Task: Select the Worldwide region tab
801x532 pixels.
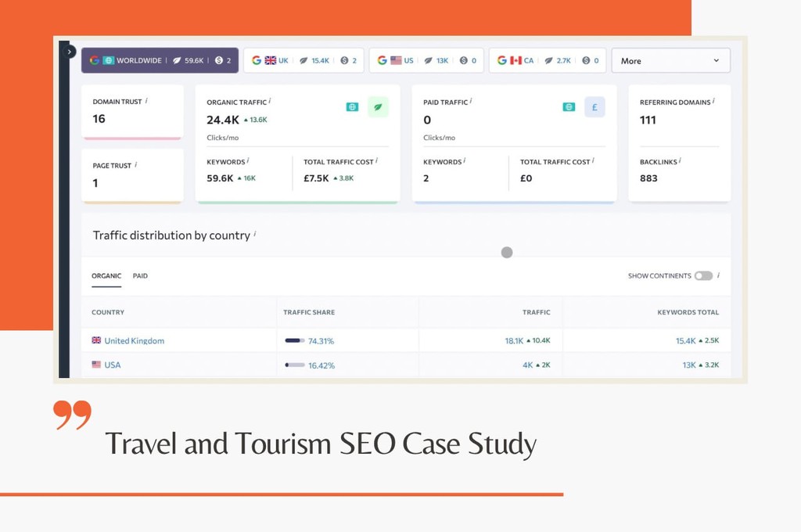Action: click(160, 60)
